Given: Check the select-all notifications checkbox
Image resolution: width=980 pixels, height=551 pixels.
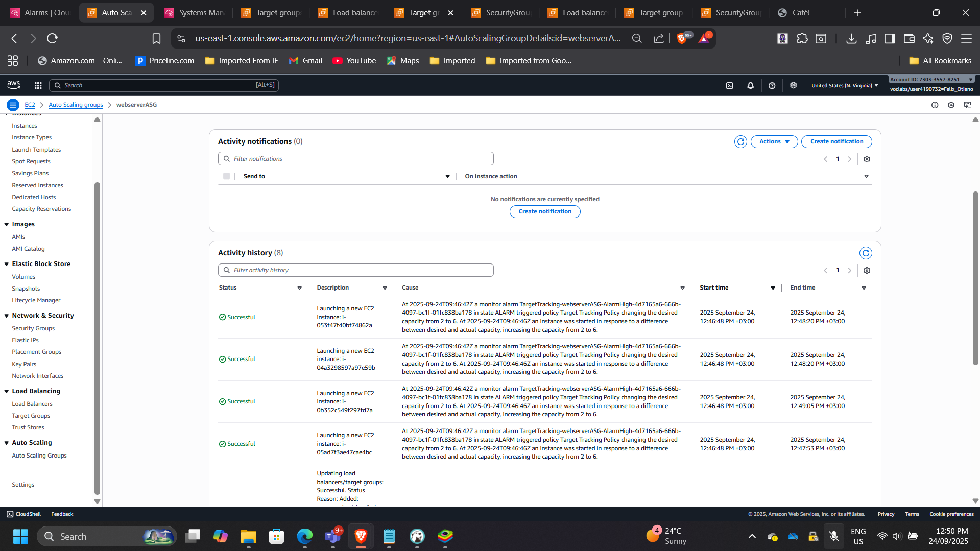Looking at the screenshot, I should click(226, 176).
